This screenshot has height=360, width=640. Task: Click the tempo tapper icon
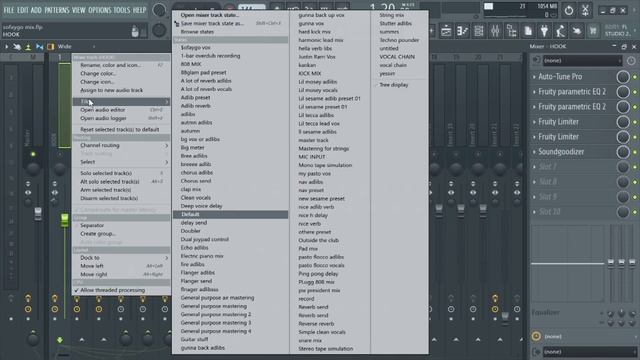(x=560, y=31)
